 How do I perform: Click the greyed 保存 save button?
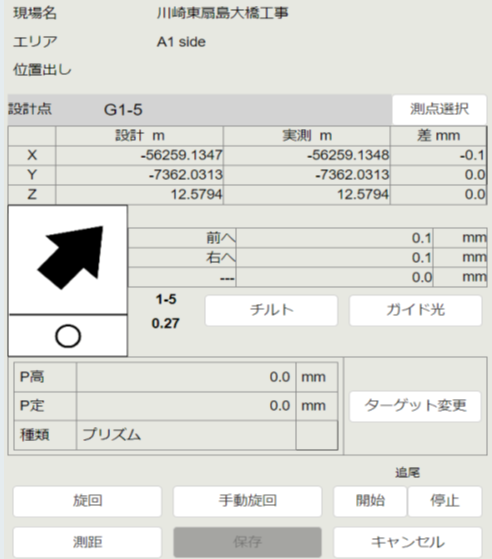click(247, 542)
